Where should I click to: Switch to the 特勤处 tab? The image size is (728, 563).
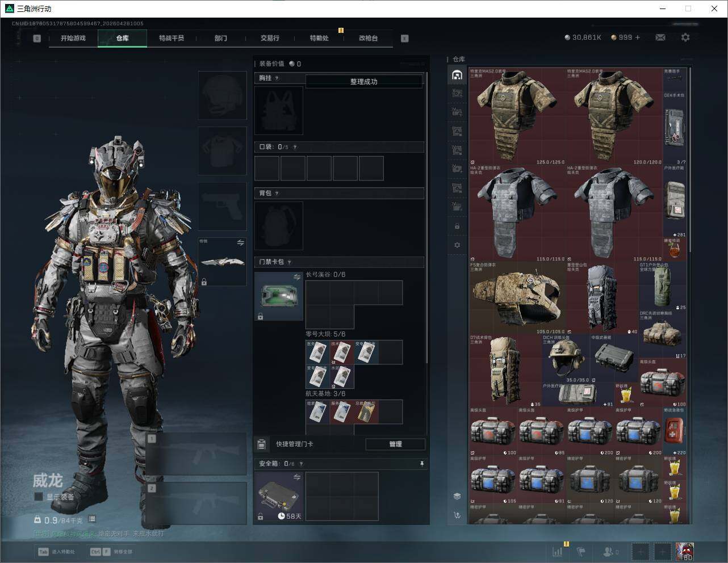[x=319, y=38]
